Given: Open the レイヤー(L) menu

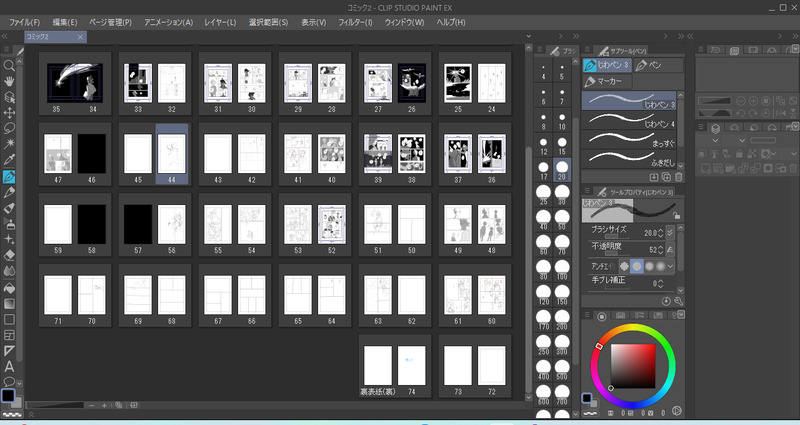Looking at the screenshot, I should 220,22.
